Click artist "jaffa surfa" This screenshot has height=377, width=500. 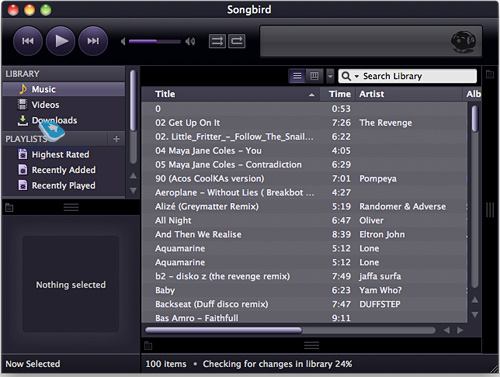tap(380, 276)
